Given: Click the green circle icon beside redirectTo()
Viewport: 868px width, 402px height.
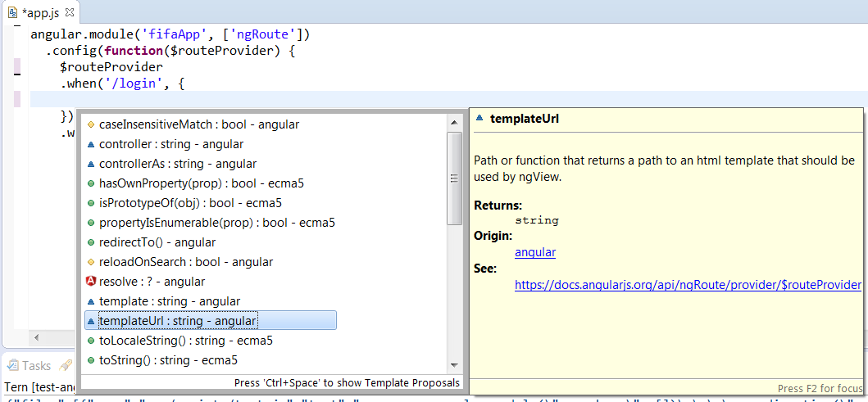Looking at the screenshot, I should click(x=91, y=242).
